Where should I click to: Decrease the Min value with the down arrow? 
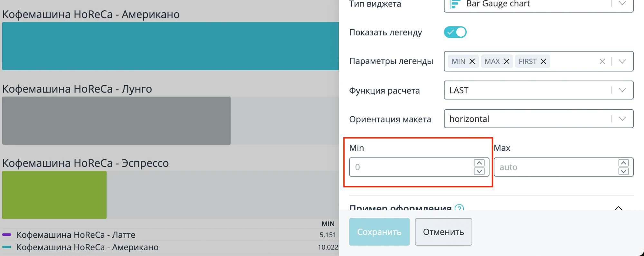479,171
